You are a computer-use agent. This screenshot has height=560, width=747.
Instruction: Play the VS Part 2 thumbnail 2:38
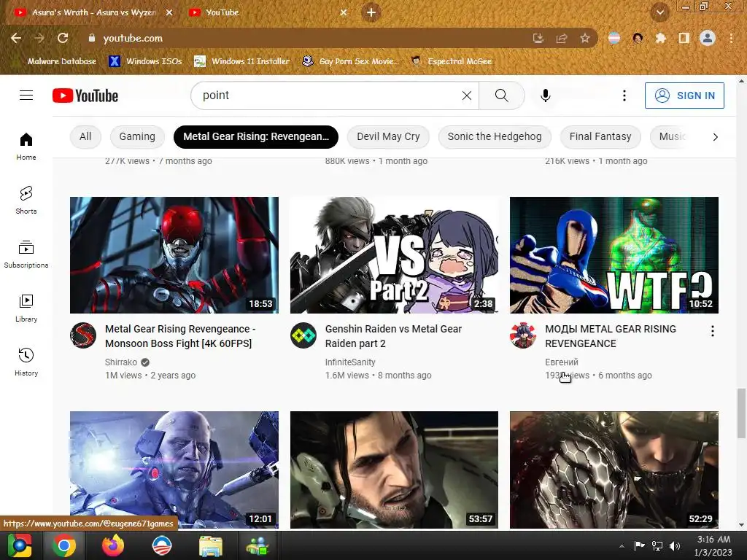tap(394, 255)
